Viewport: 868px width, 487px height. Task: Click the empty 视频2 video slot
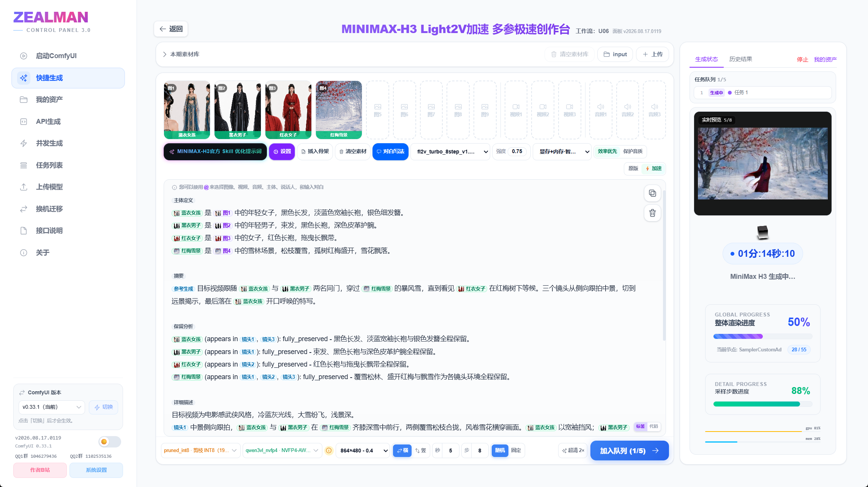click(543, 110)
